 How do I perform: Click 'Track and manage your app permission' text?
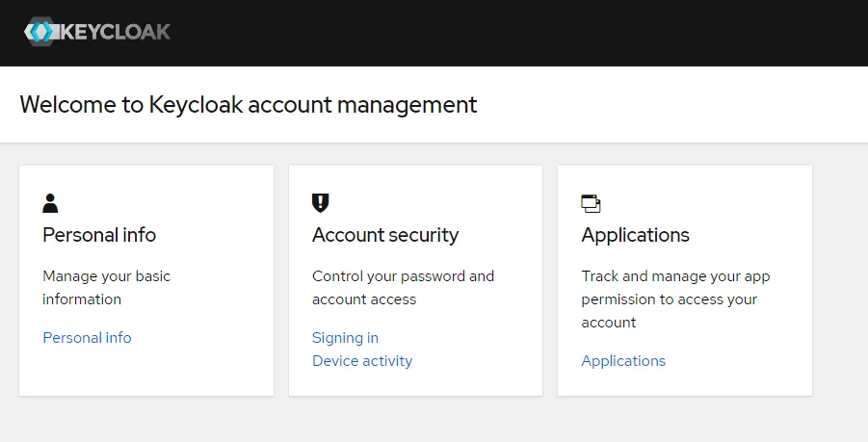675,299
